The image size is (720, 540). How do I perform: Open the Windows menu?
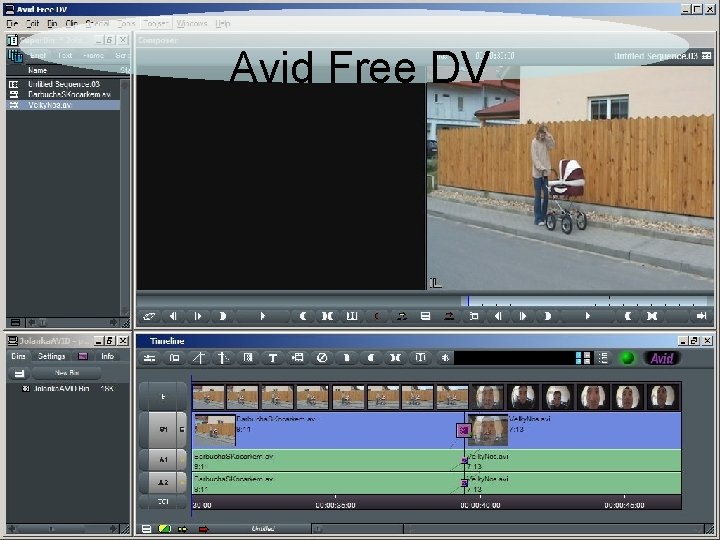tap(192, 23)
